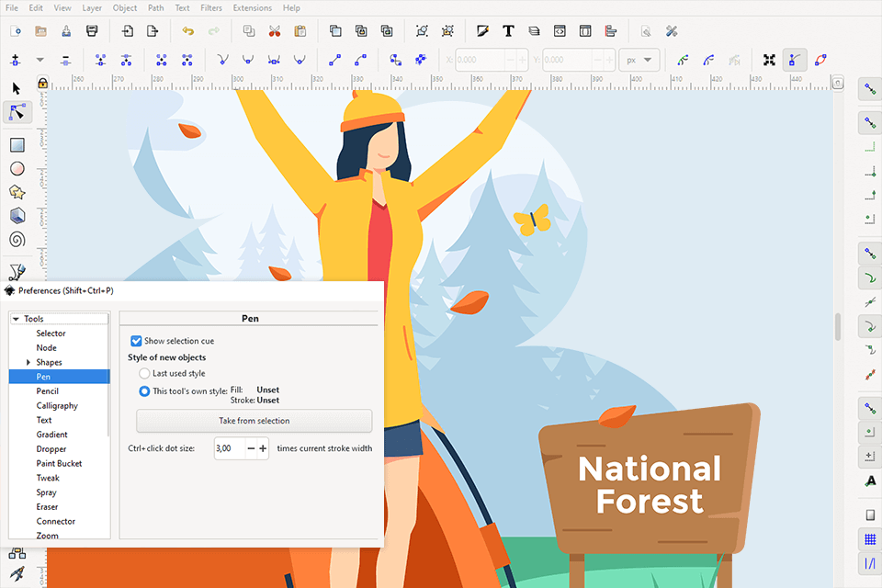
Task: Toggle the grid snapping button
Action: (x=870, y=539)
